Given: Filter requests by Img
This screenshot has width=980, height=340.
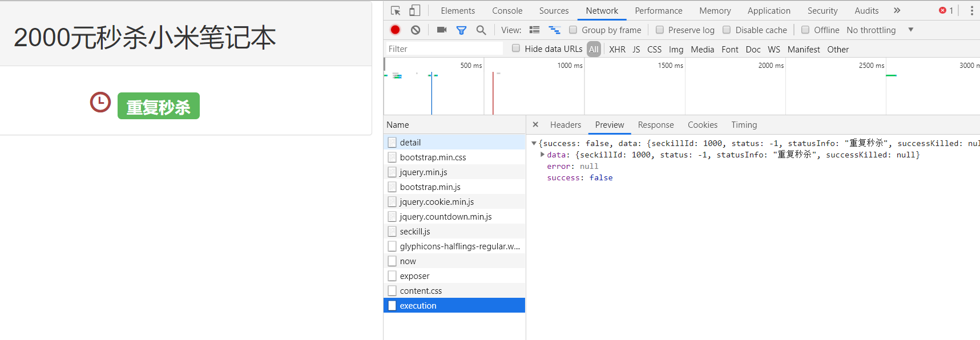Looking at the screenshot, I should tap(676, 49).
